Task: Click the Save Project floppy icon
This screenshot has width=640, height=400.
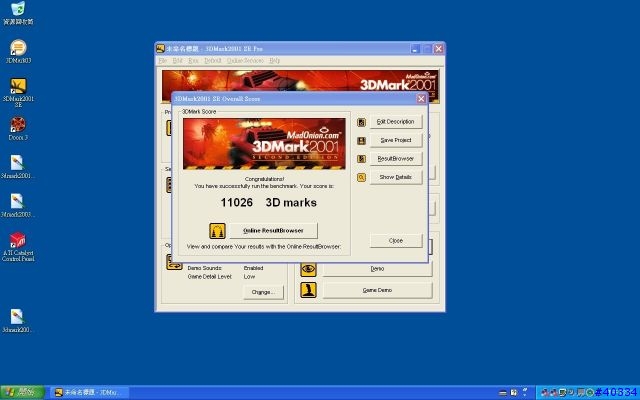Action: click(361, 141)
